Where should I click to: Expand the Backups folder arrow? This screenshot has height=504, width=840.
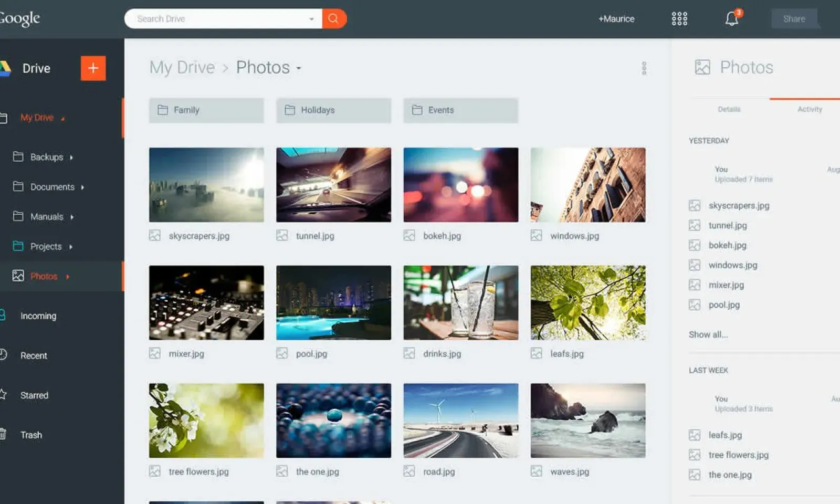point(71,157)
